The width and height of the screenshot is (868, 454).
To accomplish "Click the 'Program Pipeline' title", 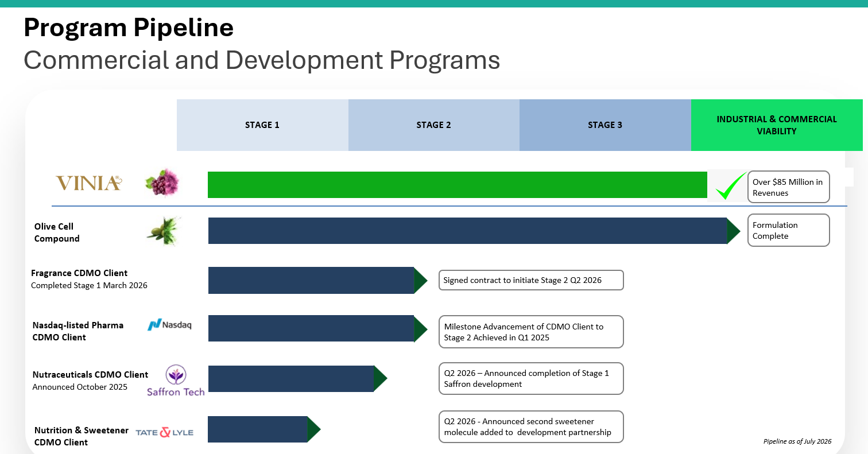I will click(x=129, y=28).
